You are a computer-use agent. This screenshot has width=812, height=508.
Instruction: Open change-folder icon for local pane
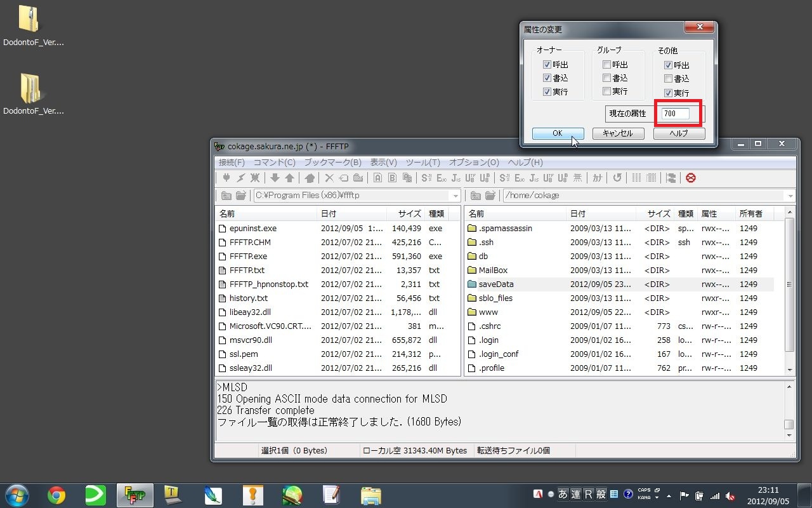(241, 196)
